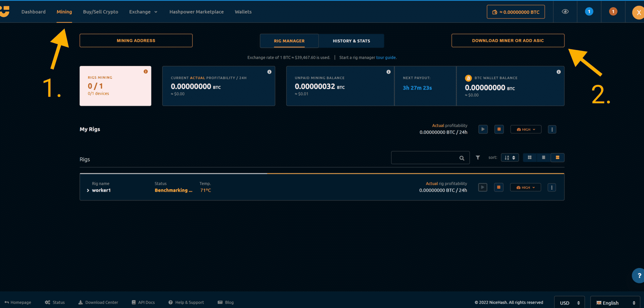Click Download Miner or Add ASIC button
Image resolution: width=644 pixels, height=308 pixels.
pyautogui.click(x=508, y=41)
